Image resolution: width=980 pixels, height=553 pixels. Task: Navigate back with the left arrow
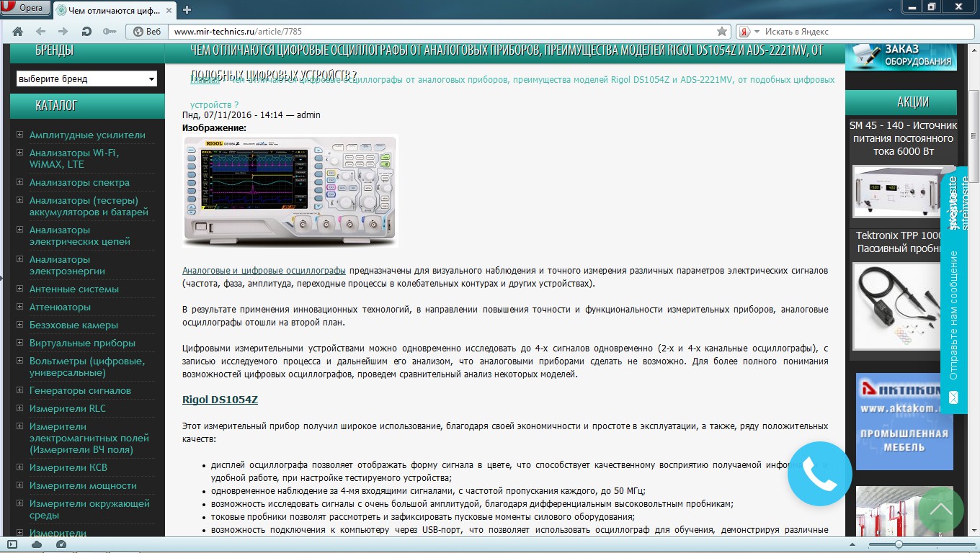40,32
